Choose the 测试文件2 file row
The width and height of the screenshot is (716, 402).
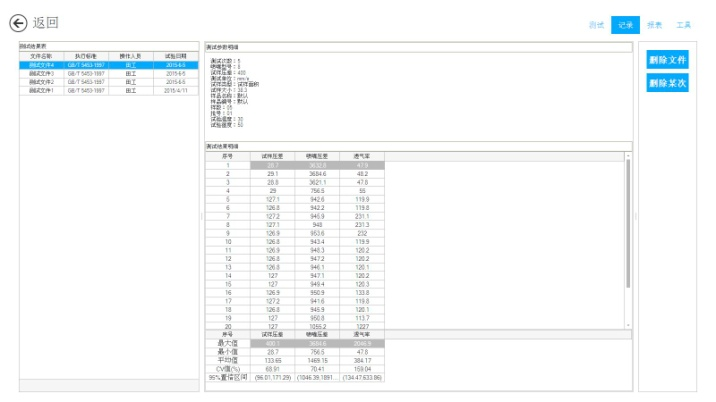(40, 82)
